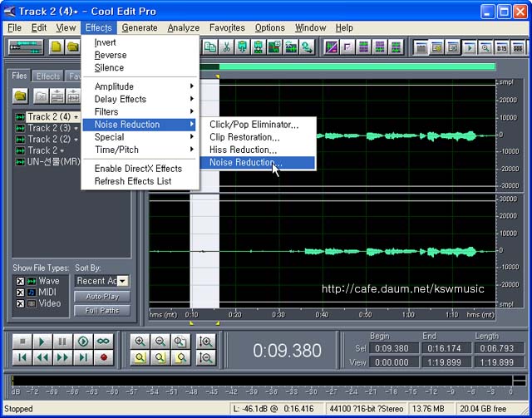Image resolution: width=532 pixels, height=418 pixels.
Task: Choose Enable DirectX Effects
Action: [x=139, y=169]
